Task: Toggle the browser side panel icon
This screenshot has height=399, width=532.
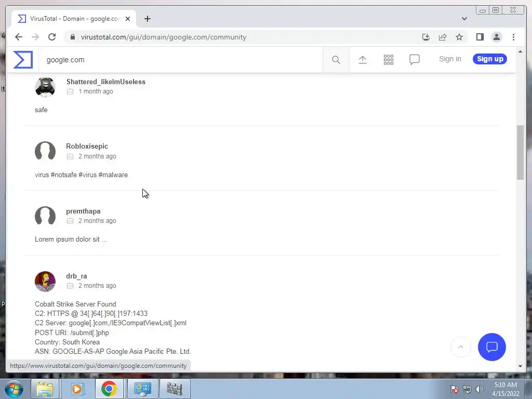Action: pos(480,37)
